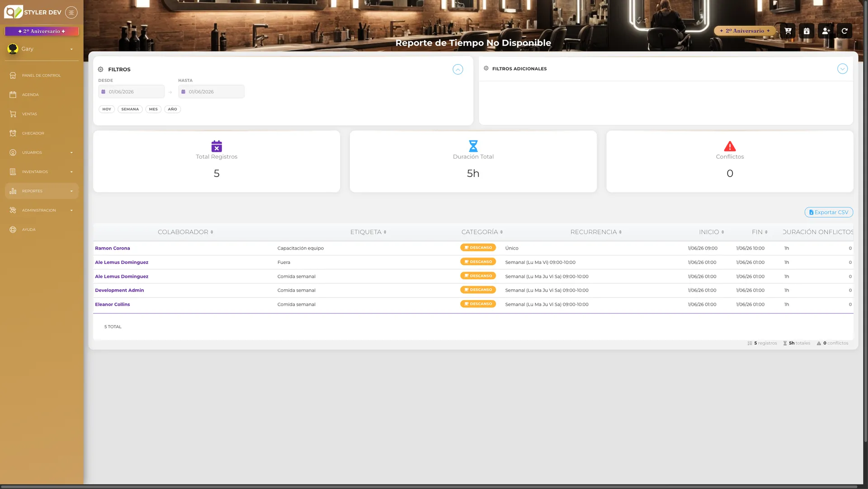The width and height of the screenshot is (868, 489).
Task: Open Checador menu item
Action: tap(42, 133)
